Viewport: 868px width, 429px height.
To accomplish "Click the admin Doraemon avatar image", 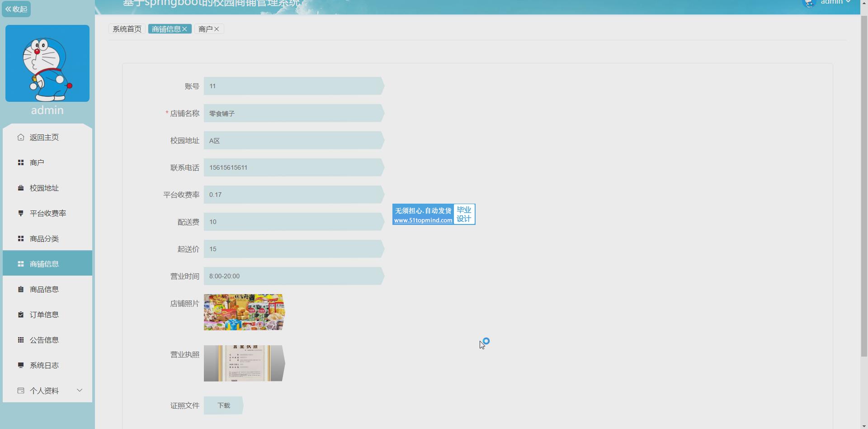I will 47,63.
